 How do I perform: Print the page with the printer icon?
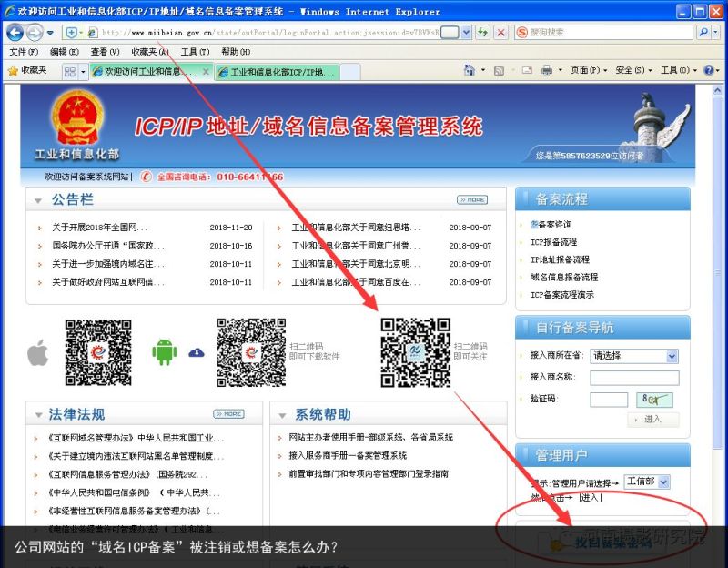pyautogui.click(x=547, y=70)
